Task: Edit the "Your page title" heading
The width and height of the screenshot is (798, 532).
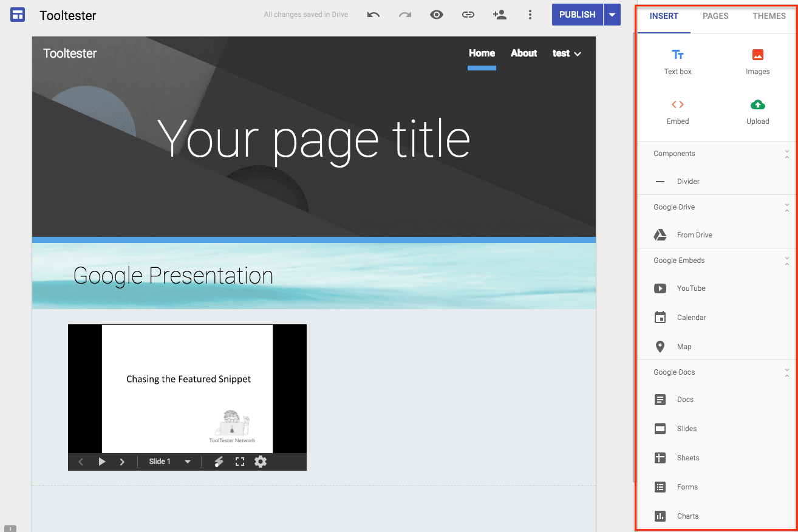Action: click(x=313, y=140)
